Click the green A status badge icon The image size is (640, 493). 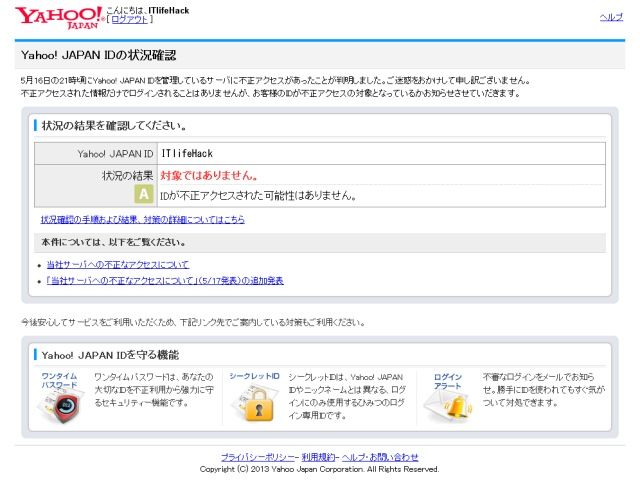144,194
